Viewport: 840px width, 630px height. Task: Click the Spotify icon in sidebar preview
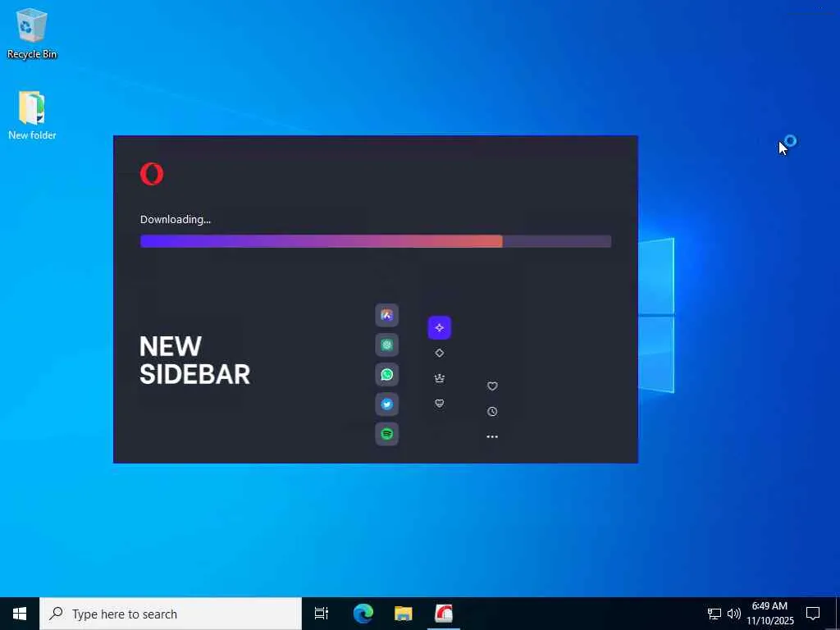(387, 434)
